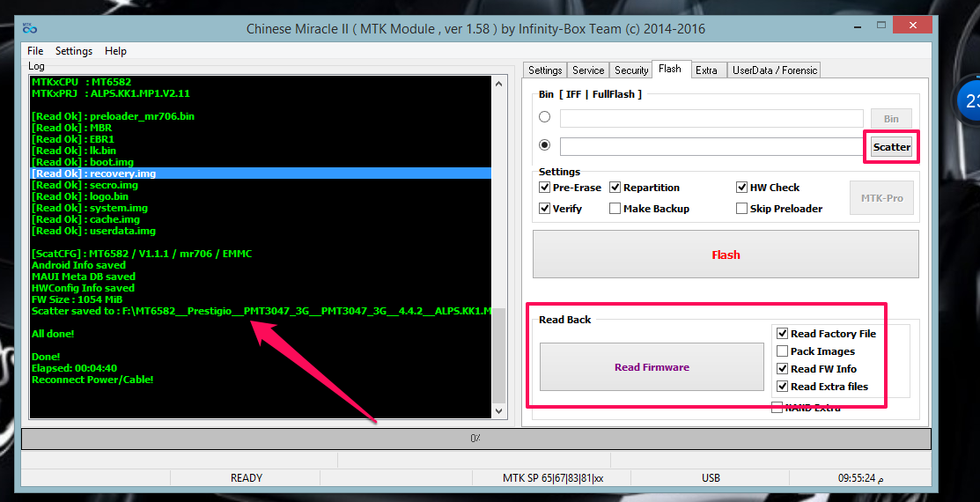Image resolution: width=980 pixels, height=502 pixels.
Task: Click the lk.bin log line
Action: pyautogui.click(x=74, y=151)
